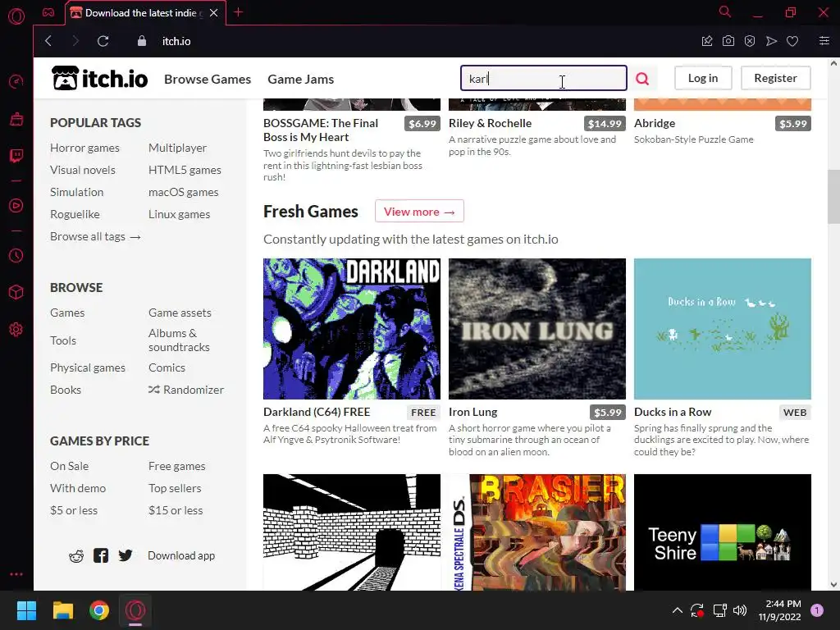
Task: Open itch.io Facebook icon
Action: point(101,555)
